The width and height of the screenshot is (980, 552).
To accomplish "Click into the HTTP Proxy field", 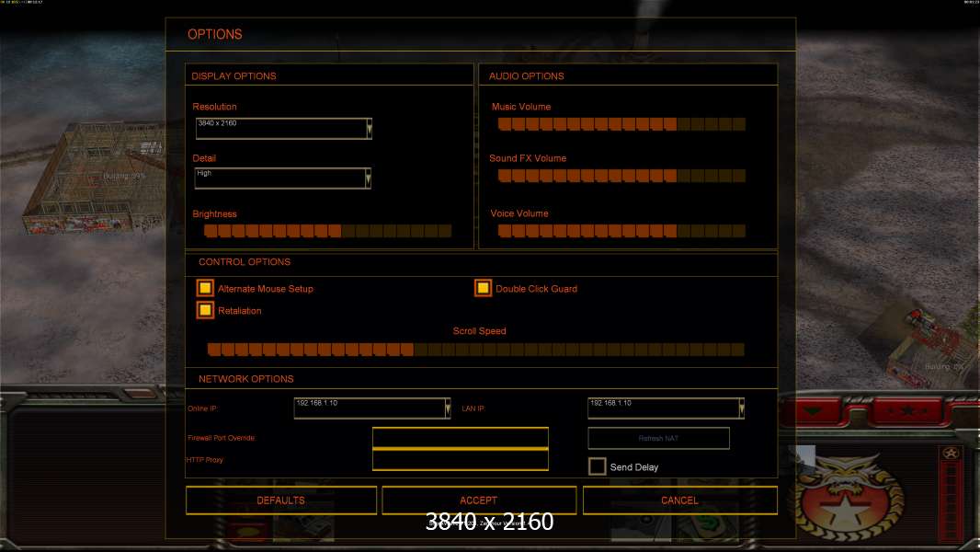I will (461, 460).
